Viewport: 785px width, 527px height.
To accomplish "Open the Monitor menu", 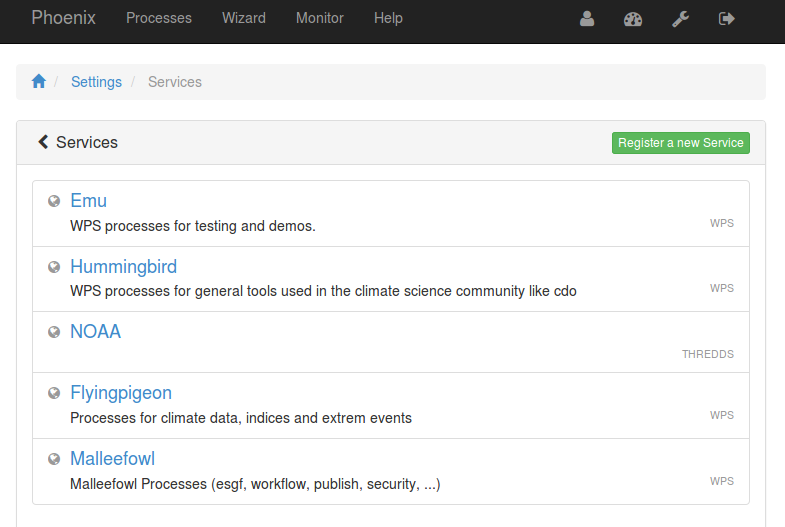I will tap(319, 18).
